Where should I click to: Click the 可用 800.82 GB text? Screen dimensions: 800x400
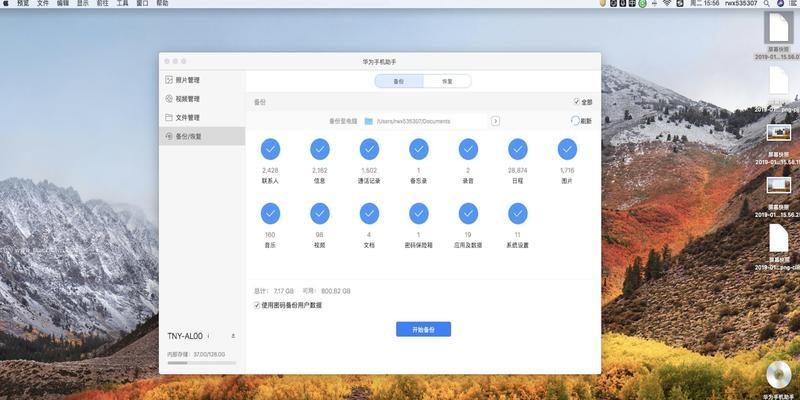[327, 291]
